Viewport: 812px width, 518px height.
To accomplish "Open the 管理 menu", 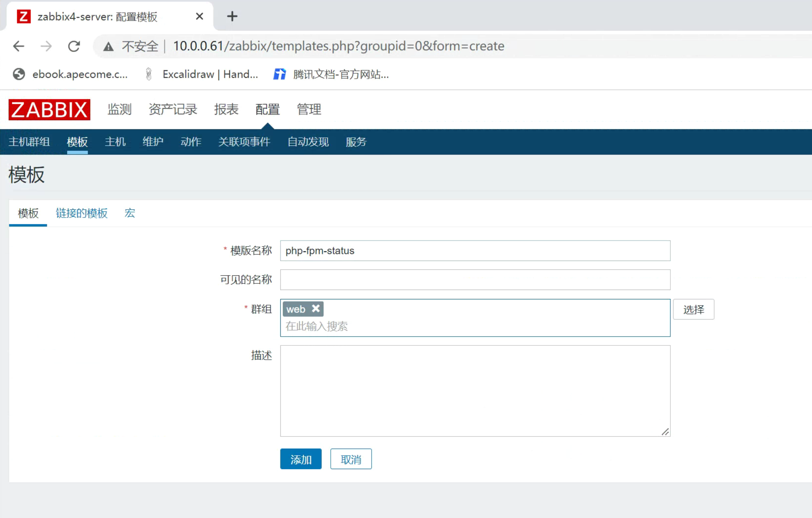I will click(309, 110).
